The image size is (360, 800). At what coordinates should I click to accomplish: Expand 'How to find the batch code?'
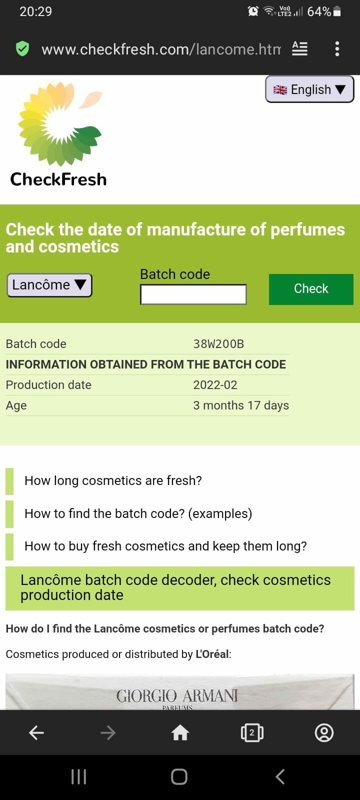tap(138, 513)
